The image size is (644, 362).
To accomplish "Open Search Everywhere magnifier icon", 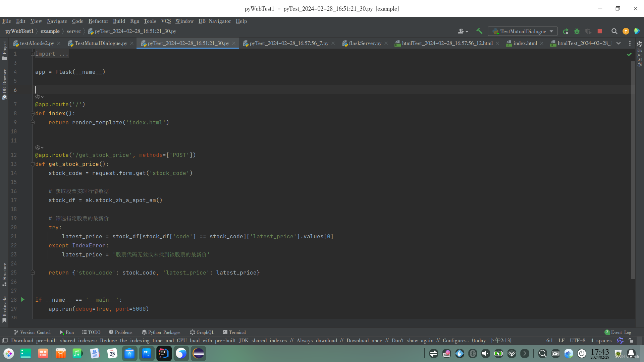I will 614,31.
